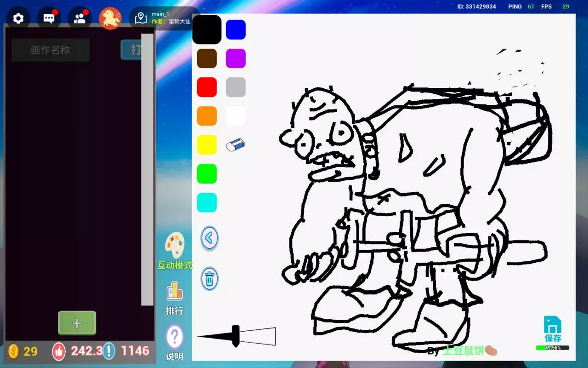
Task: Pick the green color swatch
Action: pos(207,174)
